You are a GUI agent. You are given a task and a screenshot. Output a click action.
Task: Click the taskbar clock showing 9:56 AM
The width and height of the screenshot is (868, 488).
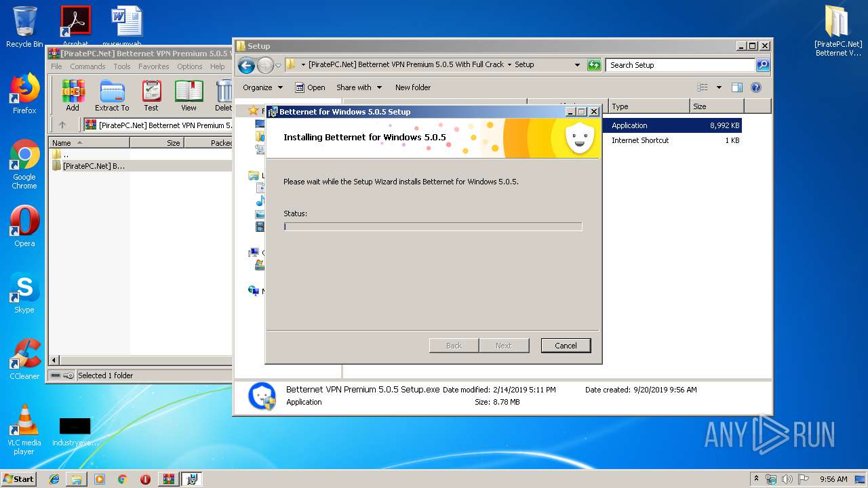[x=833, y=479]
